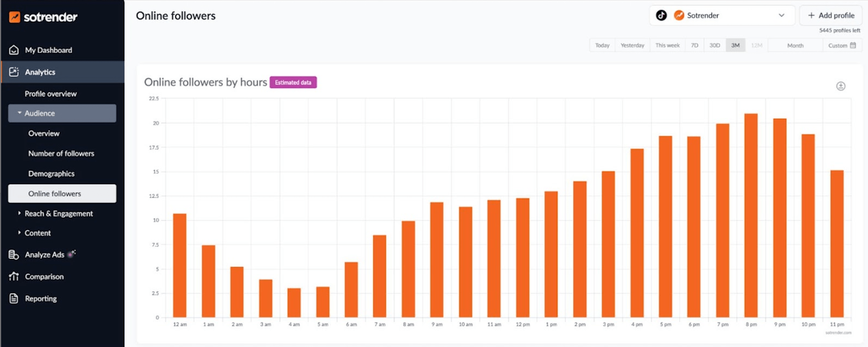Click the Comparison chart icon
Image resolution: width=868 pixels, height=347 pixels.
pyautogui.click(x=13, y=276)
